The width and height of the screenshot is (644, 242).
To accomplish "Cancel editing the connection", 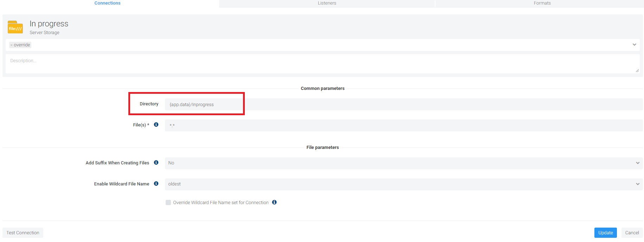I will tap(632, 233).
